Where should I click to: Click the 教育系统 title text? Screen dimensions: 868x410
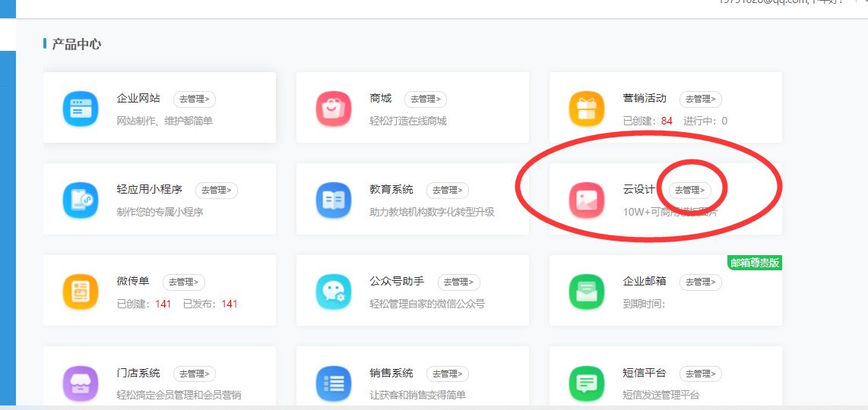pos(391,190)
